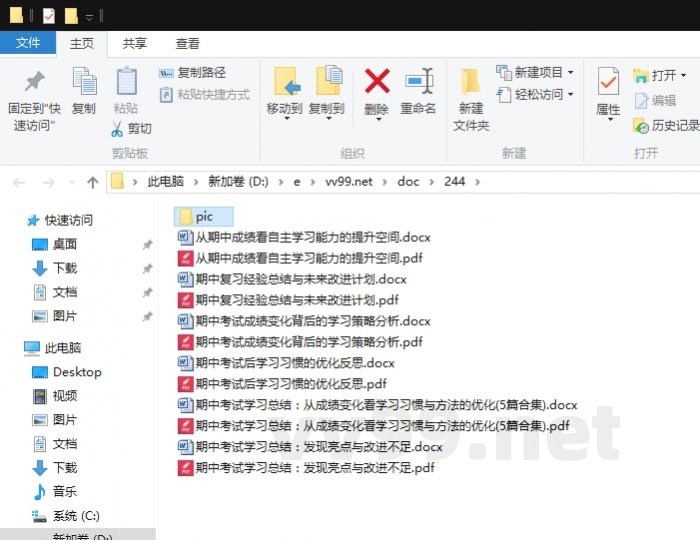Open 快速访问 (Quick access) in the sidebar
Screen dimensions: 700x540
(59, 220)
